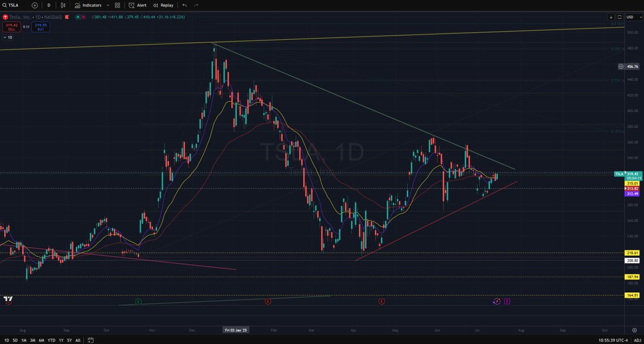Select the 218.61 price level label
Image resolution: width=644 pixels, height=344 pixels.
tap(632, 253)
